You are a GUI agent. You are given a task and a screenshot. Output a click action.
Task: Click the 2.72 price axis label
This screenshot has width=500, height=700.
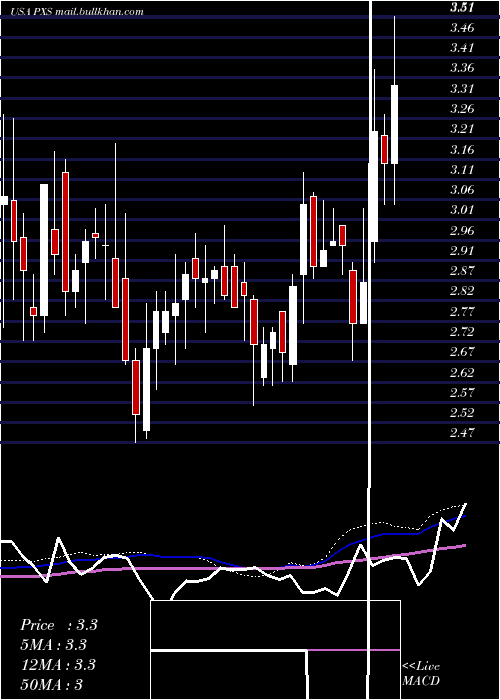[x=462, y=332]
